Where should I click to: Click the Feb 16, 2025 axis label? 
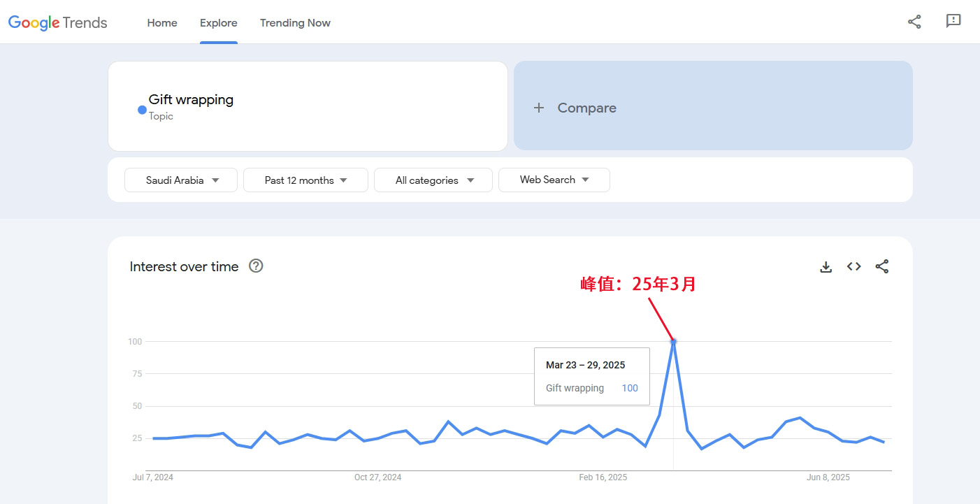tap(603, 477)
